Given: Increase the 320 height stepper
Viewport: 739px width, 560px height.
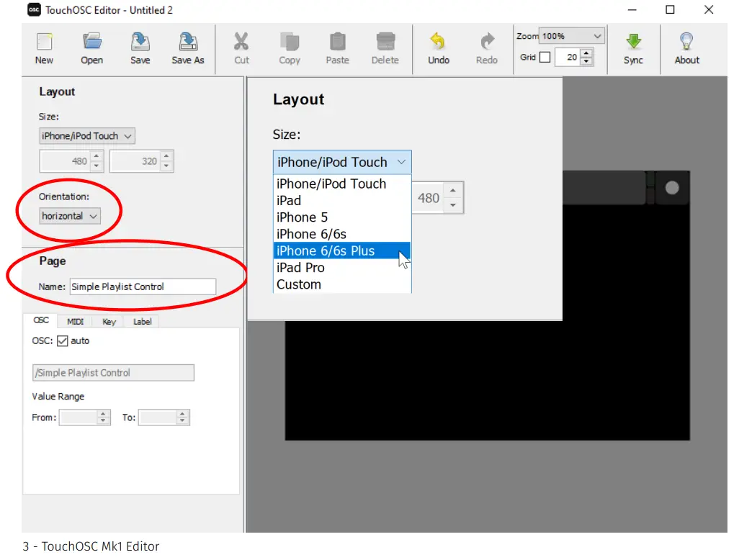Looking at the screenshot, I should click(x=166, y=156).
